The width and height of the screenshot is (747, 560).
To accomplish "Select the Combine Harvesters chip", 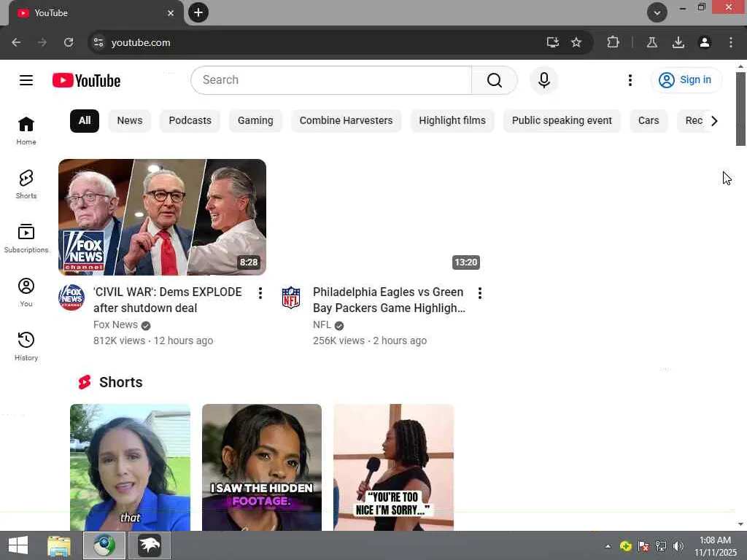I will click(x=346, y=121).
